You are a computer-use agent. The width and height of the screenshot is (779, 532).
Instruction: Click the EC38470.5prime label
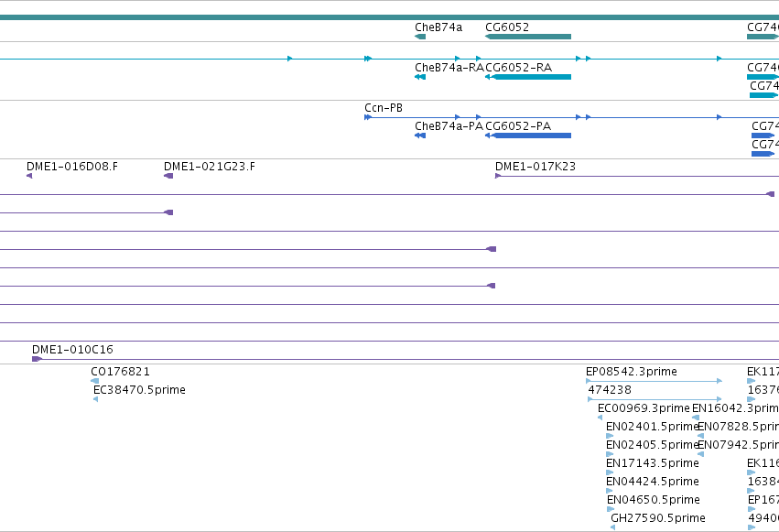coord(139,390)
